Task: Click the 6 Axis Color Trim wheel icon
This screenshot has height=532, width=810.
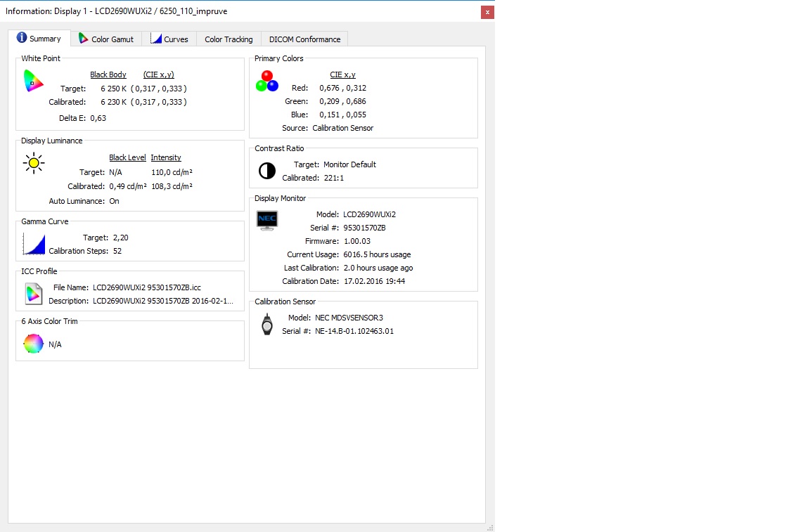Action: coord(34,344)
